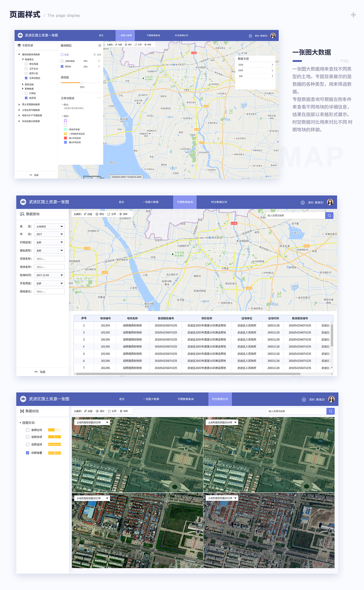Screen dimensions: 364x590
Task: Collapse the 基础地理信息数据 tree node
Action: pos(19,54)
